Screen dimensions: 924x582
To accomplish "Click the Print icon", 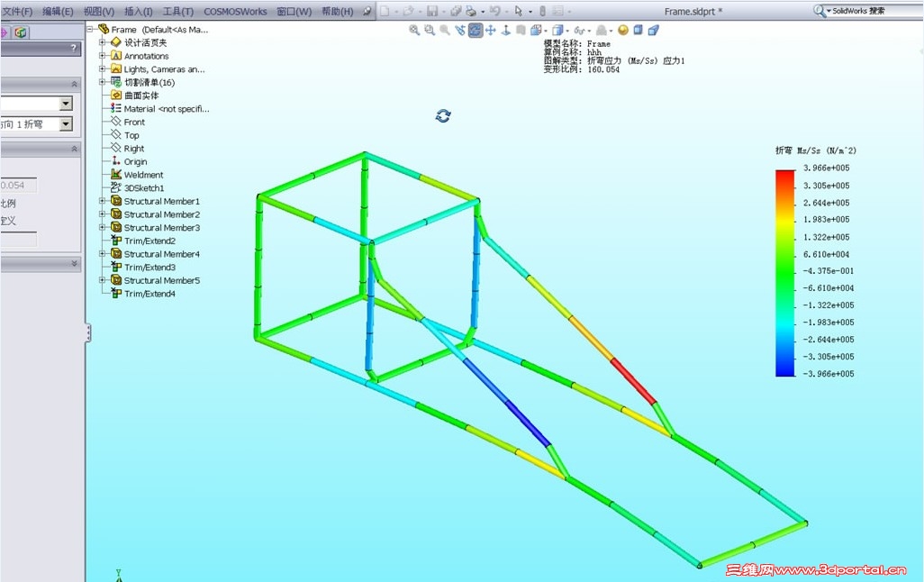I will coord(471,11).
